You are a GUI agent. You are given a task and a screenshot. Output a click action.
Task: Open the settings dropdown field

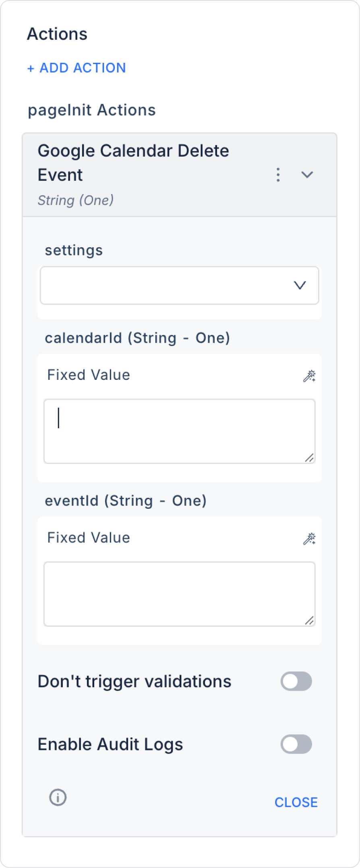[169, 286]
